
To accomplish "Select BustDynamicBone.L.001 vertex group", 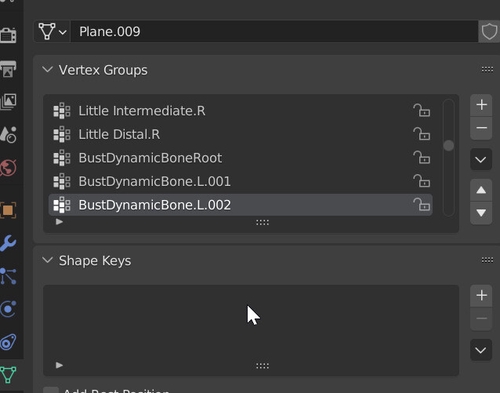I will click(241, 181).
